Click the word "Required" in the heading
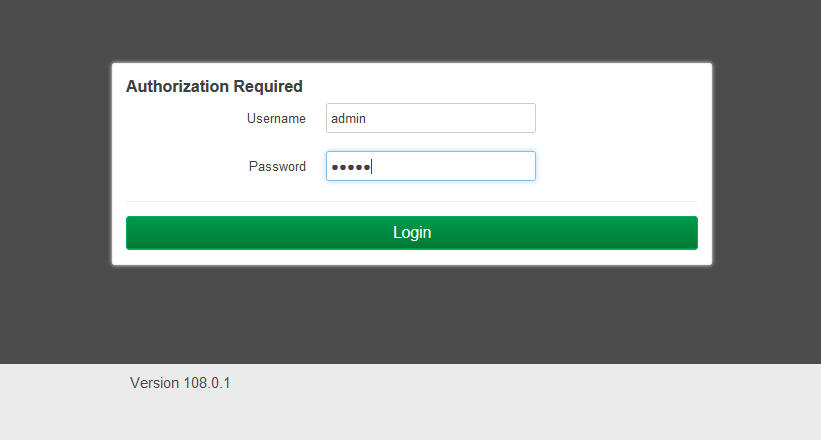The height and width of the screenshot is (440, 821). 267,87
